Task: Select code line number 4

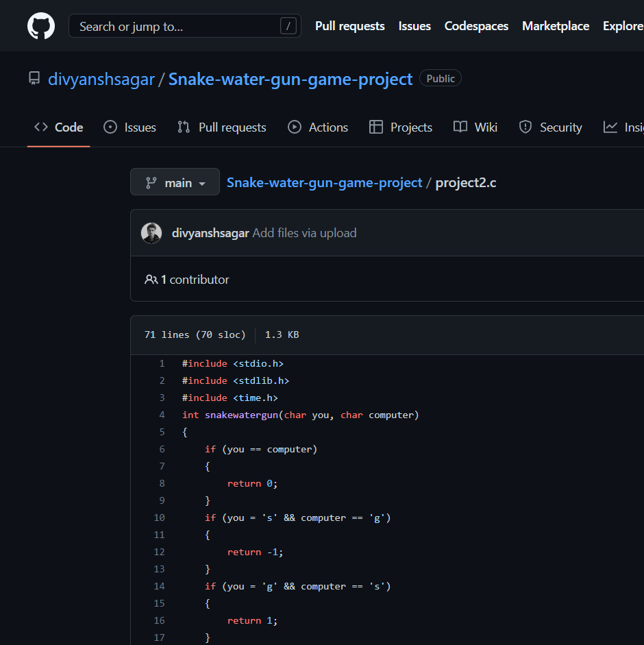Action: [162, 415]
